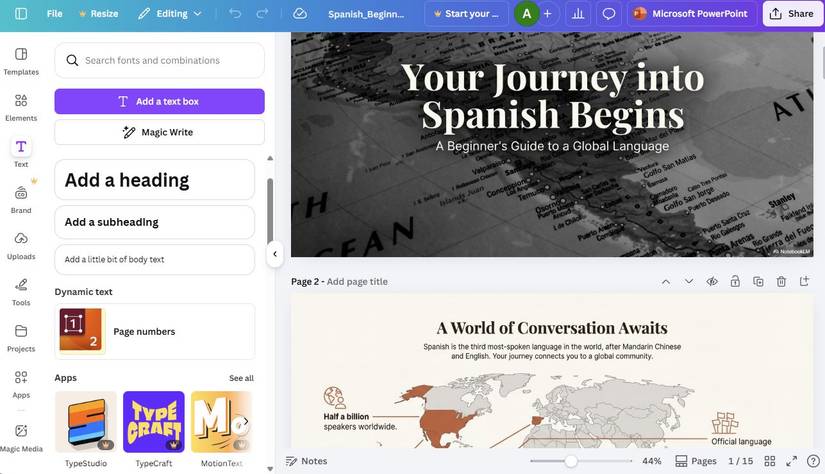Open the analytics chart icon
Image resolution: width=825 pixels, height=474 pixels.
click(x=578, y=14)
